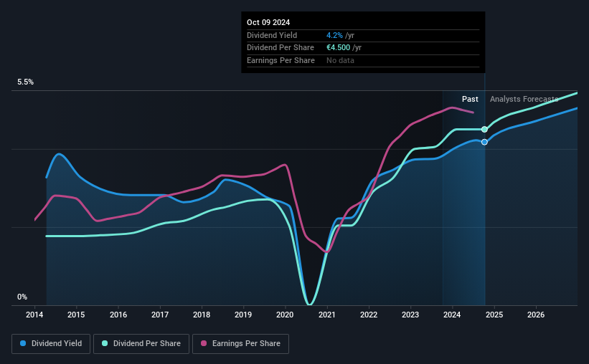
Task: Click the 2020 x-axis label
Action: coord(285,315)
